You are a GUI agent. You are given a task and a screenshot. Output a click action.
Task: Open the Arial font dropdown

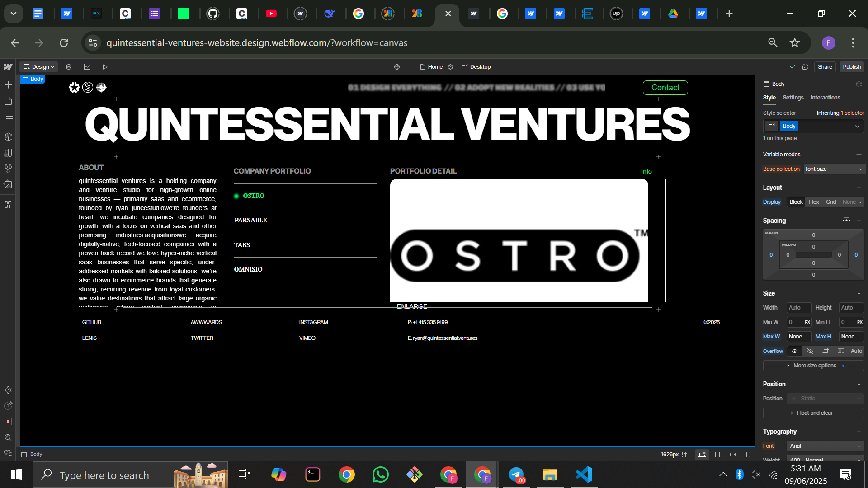(825, 446)
